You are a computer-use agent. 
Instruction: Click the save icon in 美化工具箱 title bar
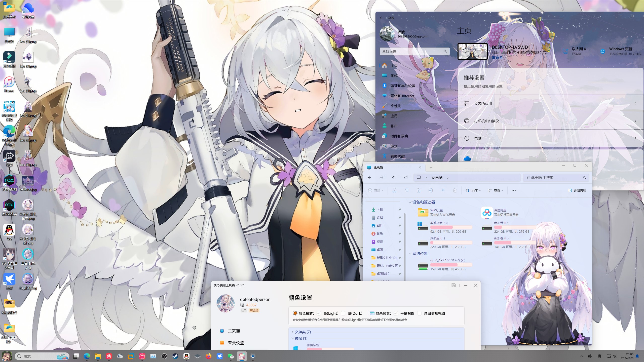tap(453, 285)
